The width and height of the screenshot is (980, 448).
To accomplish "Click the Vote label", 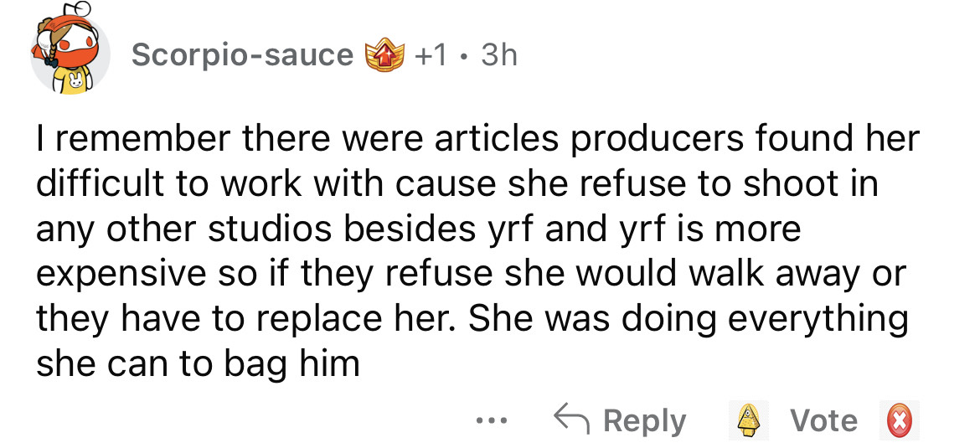I will pos(824,420).
